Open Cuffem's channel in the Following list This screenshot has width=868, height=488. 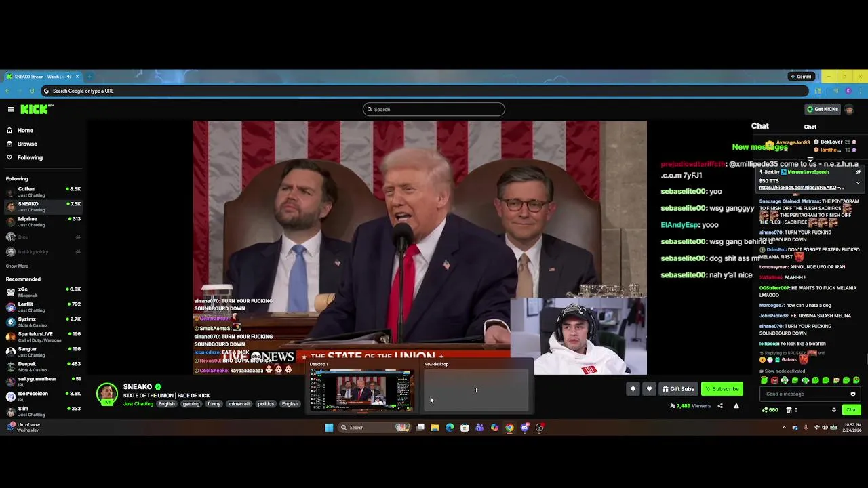(43, 192)
